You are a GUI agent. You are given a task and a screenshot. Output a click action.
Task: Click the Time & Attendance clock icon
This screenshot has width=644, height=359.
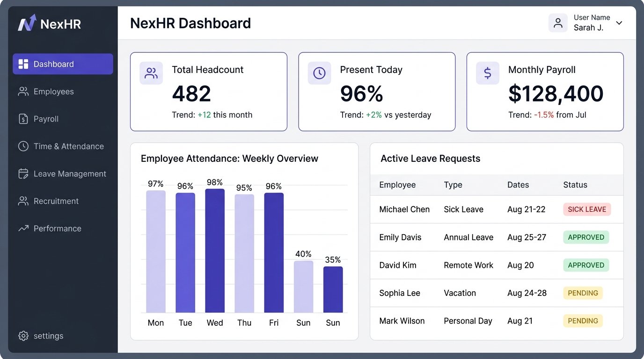click(x=23, y=146)
